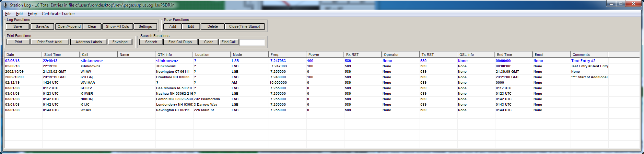The width and height of the screenshot is (644, 154).
Task: Click the Open/Append button
Action: point(69,26)
